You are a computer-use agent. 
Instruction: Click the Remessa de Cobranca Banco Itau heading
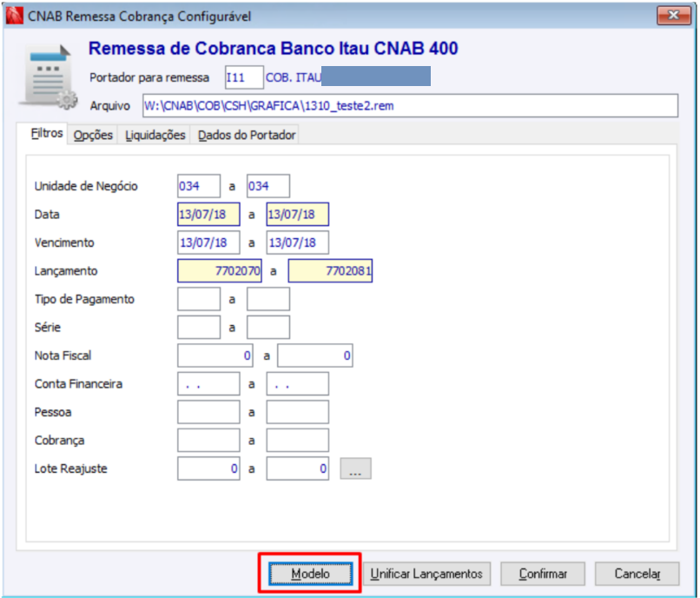274,49
